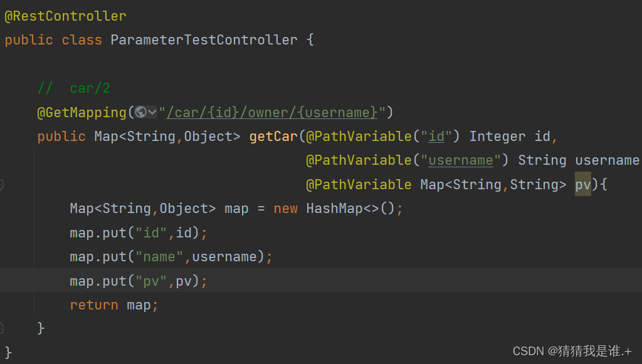642x364 pixels.
Task: Open the dropdown arrow next to the globe icon
Action: (152, 112)
